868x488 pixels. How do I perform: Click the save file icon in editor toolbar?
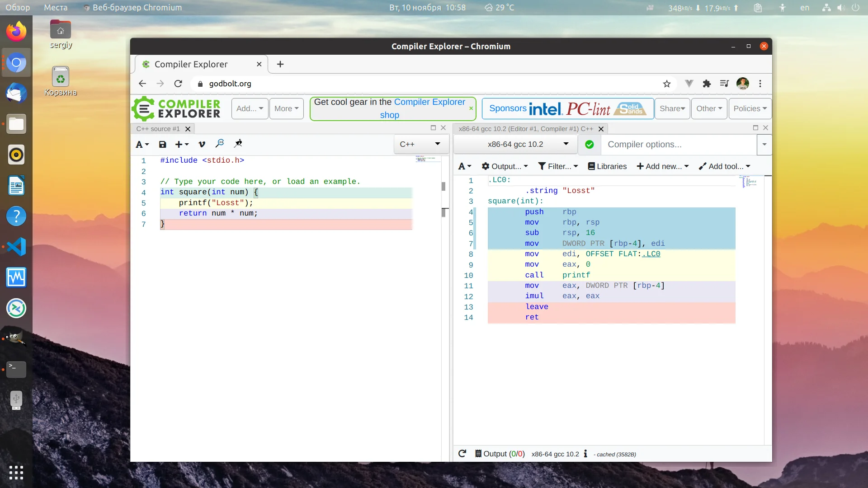[162, 144]
